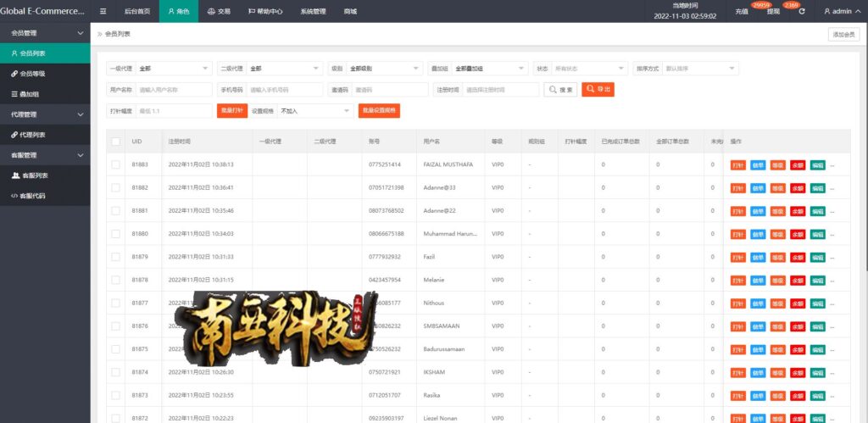Screen dimensions: 868x423
Task: Collapse the 会员管理 sidebar section
Action: coord(45,33)
